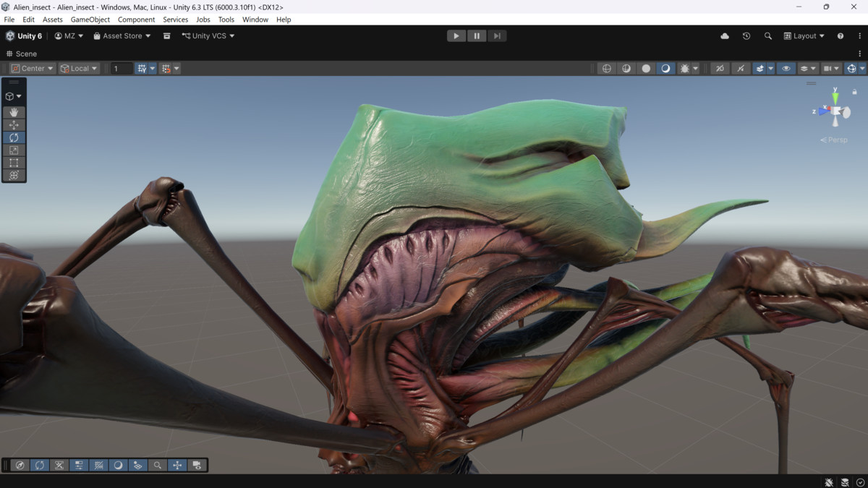Select the Scale tool
Viewport: 868px width, 488px height.
click(x=14, y=150)
